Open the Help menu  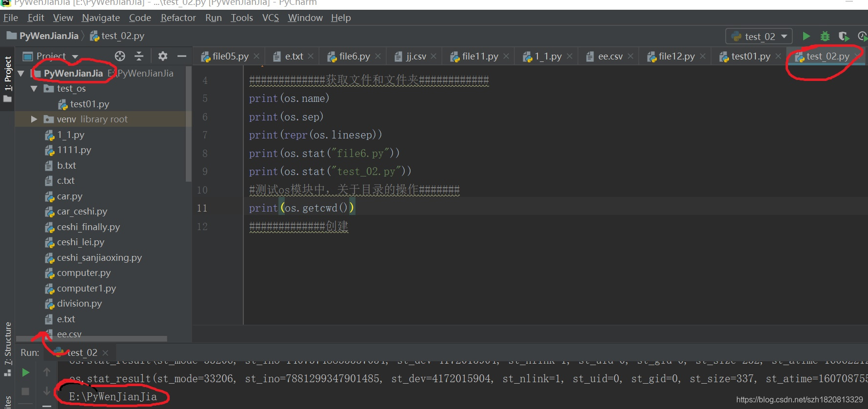341,18
